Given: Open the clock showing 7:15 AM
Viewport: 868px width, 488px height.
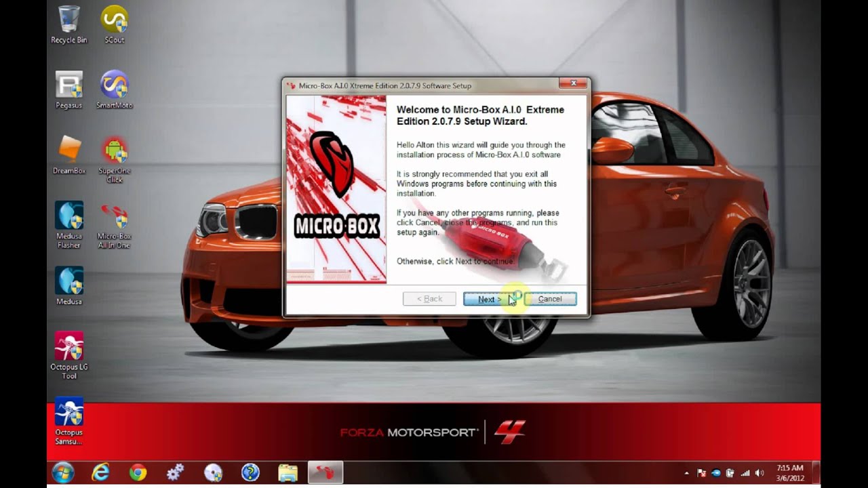Looking at the screenshot, I should [790, 472].
